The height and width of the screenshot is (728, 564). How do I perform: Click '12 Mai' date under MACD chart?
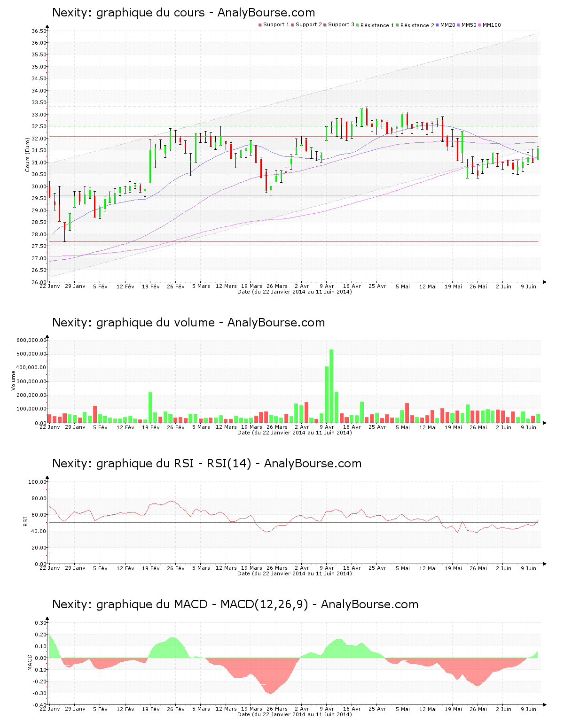[x=428, y=709]
